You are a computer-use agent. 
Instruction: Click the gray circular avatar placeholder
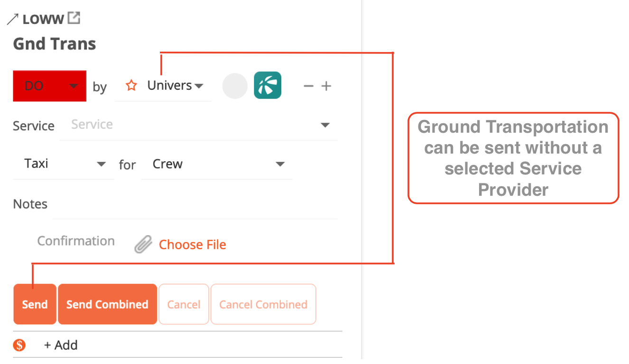point(234,86)
